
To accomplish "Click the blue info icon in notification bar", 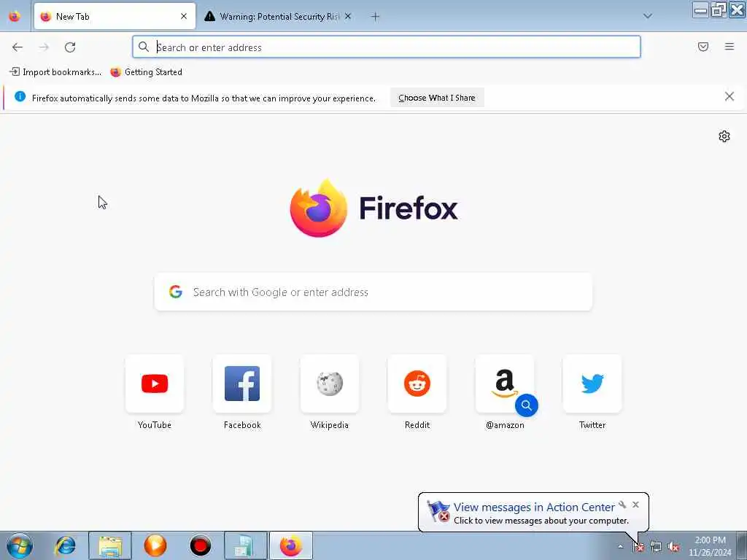I will pyautogui.click(x=20, y=97).
